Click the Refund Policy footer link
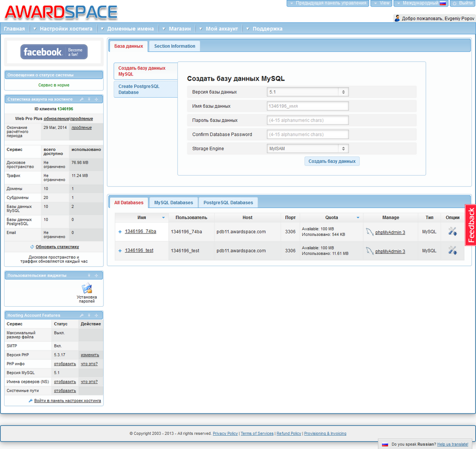476x449 pixels. coord(289,433)
